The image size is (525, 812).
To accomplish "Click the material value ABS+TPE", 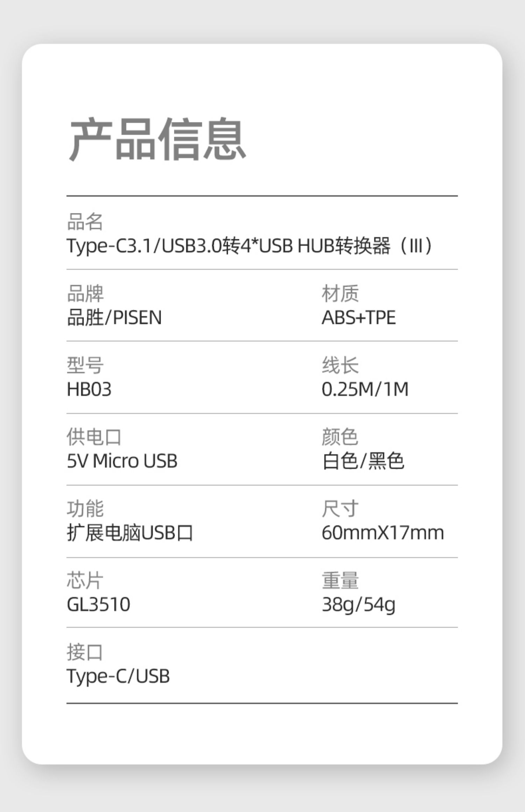I will (359, 318).
